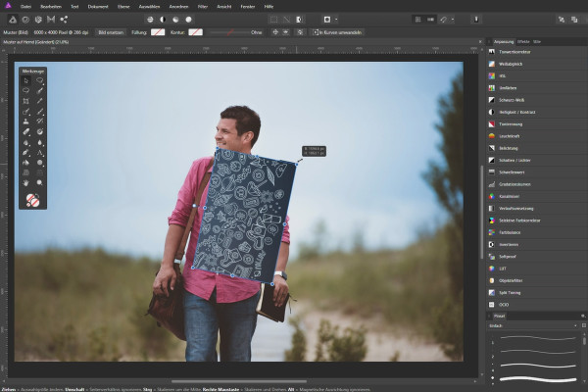Collapse the Pinsel panel
Image resolution: width=588 pixels, height=392 pixels.
coord(489,316)
